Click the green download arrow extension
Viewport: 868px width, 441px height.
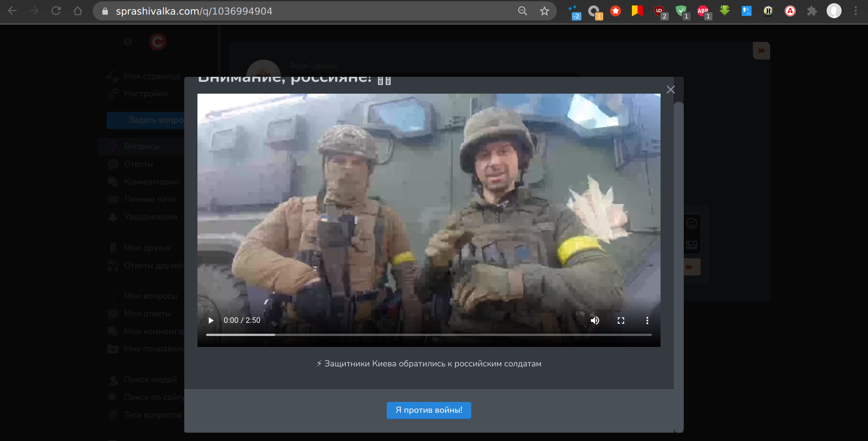click(725, 10)
